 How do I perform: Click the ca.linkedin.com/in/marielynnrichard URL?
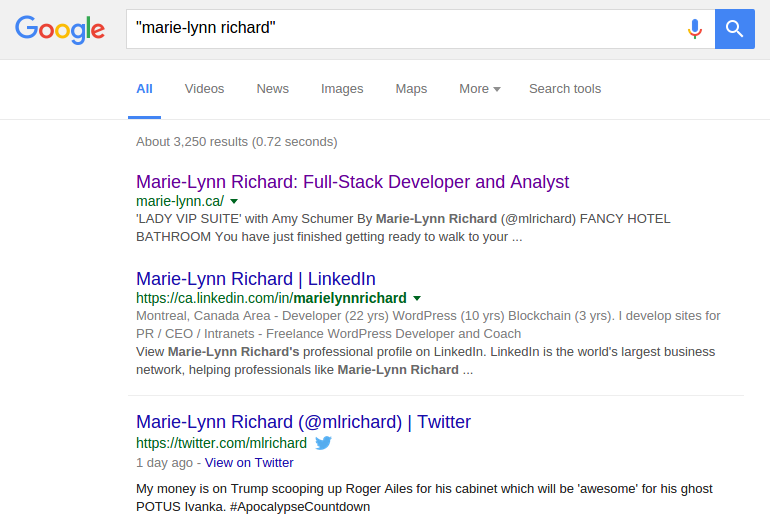(x=271, y=298)
